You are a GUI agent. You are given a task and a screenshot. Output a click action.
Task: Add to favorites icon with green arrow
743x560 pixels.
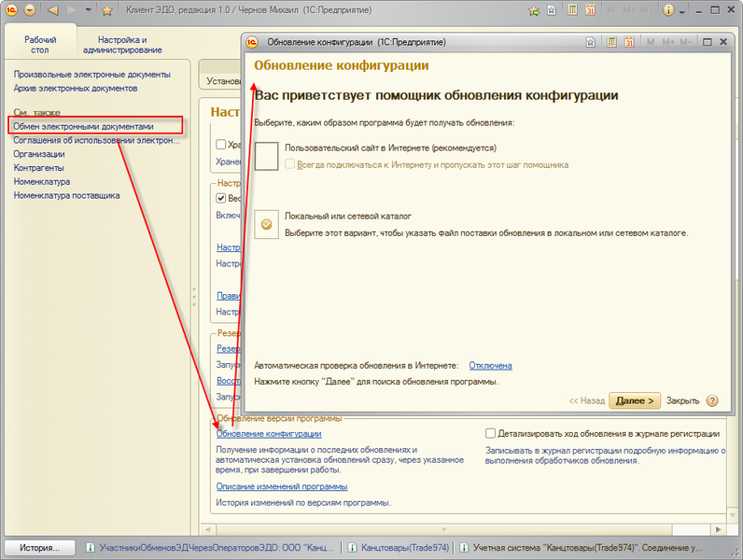click(534, 10)
